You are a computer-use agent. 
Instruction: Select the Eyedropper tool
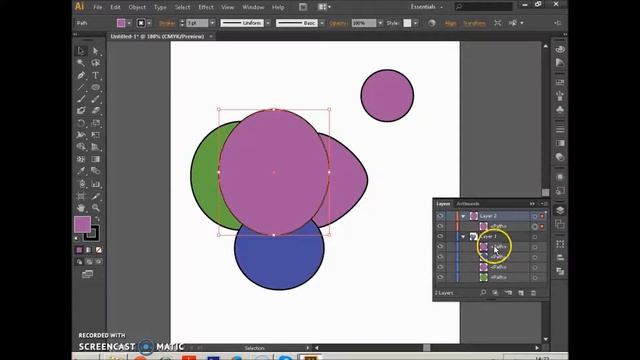pyautogui.click(x=81, y=171)
